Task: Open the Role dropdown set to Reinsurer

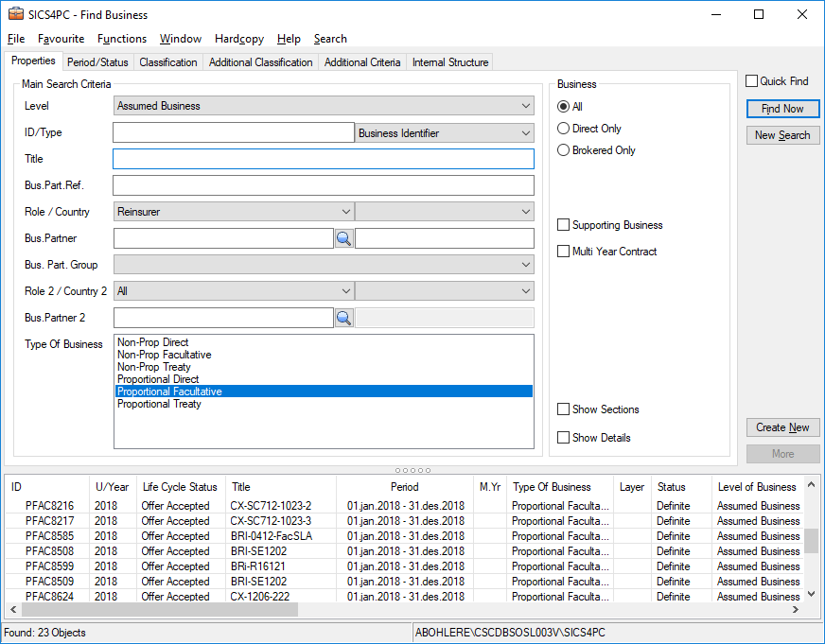Action: (x=233, y=212)
